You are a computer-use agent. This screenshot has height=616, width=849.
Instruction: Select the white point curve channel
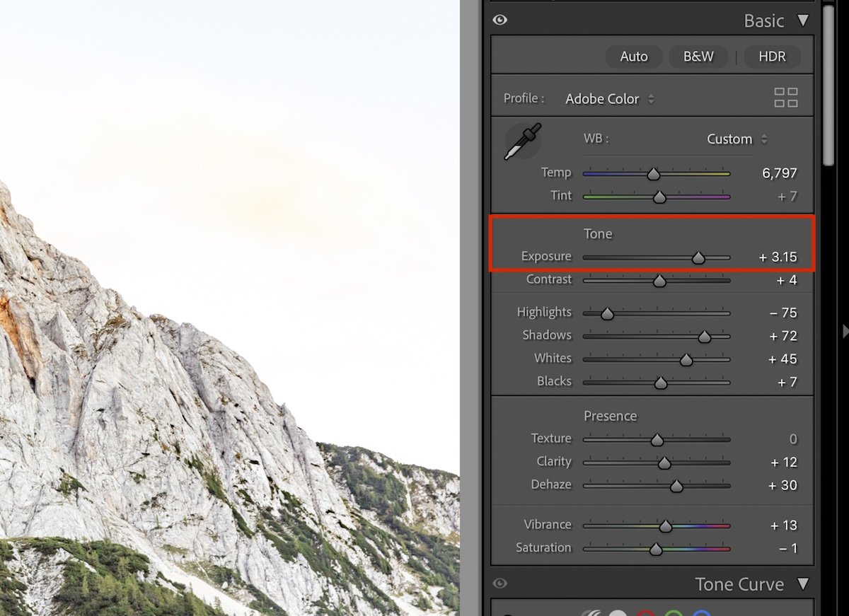pos(617,612)
